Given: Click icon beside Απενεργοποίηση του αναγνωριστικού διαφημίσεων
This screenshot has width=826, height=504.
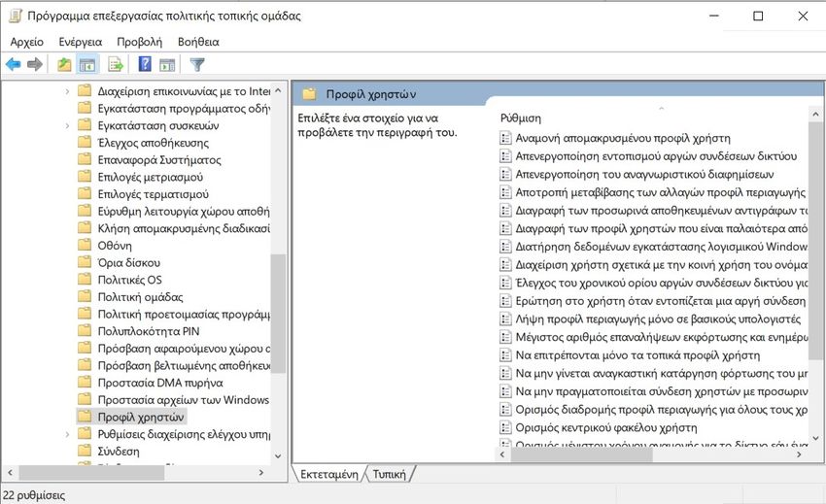Looking at the screenshot, I should pyautogui.click(x=505, y=174).
